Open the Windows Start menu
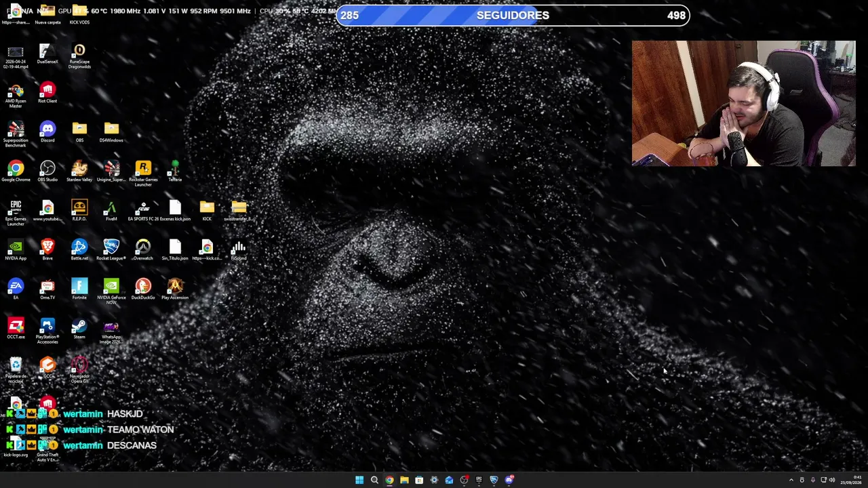Image resolution: width=868 pixels, height=488 pixels. tap(359, 480)
